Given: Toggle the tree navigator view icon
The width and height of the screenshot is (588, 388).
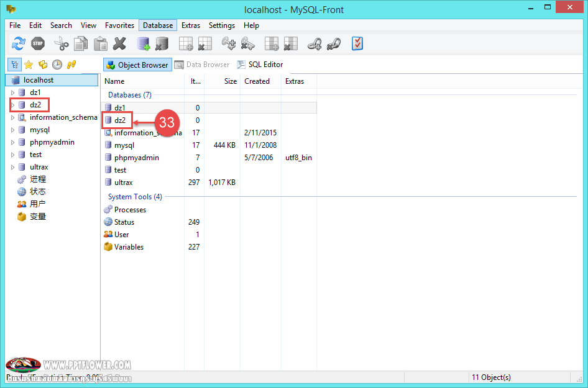Looking at the screenshot, I should pos(15,65).
